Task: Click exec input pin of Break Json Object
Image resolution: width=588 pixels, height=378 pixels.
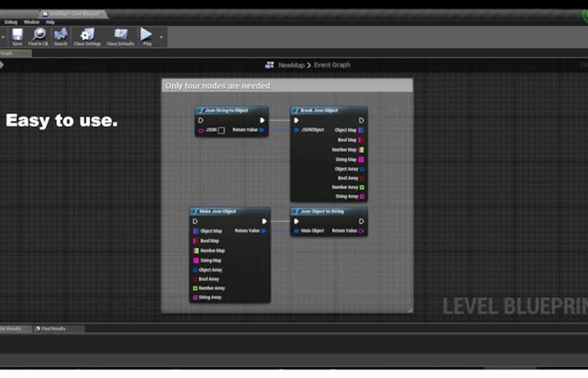Action: pyautogui.click(x=296, y=120)
